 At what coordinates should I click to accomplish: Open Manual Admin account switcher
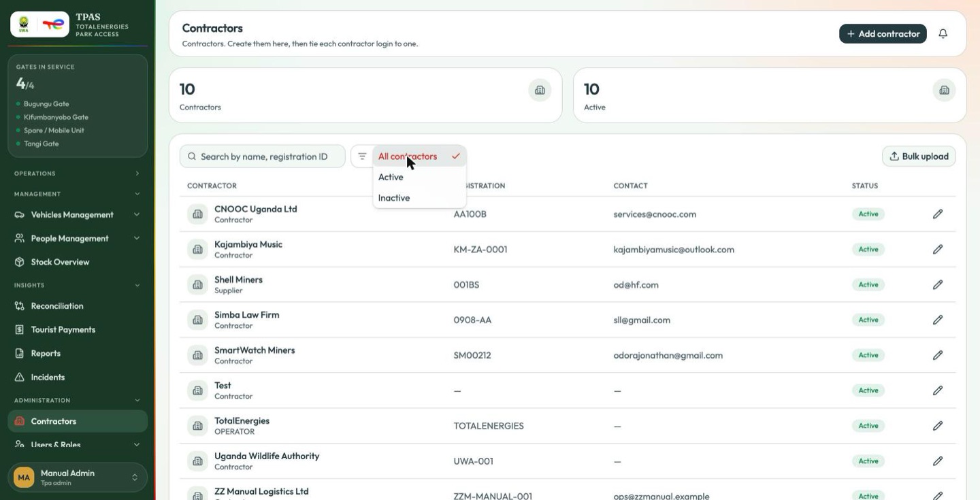tap(78, 478)
